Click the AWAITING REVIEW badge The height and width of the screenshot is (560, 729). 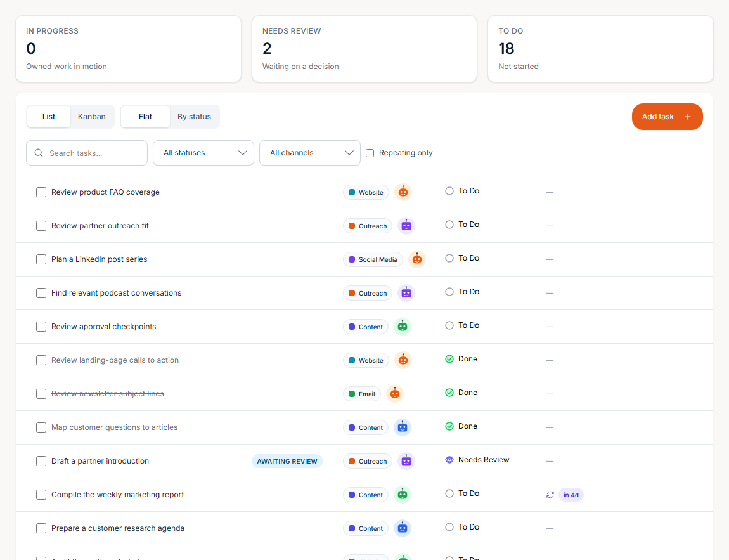(287, 461)
